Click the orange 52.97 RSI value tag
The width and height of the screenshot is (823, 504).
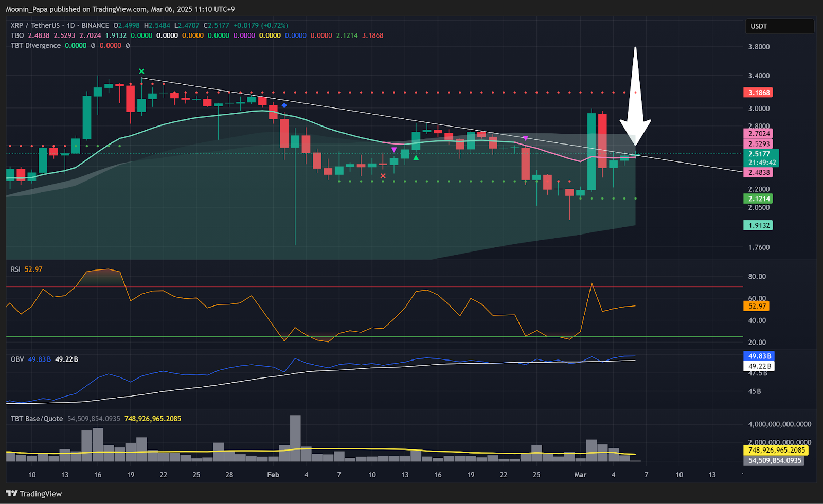point(757,306)
